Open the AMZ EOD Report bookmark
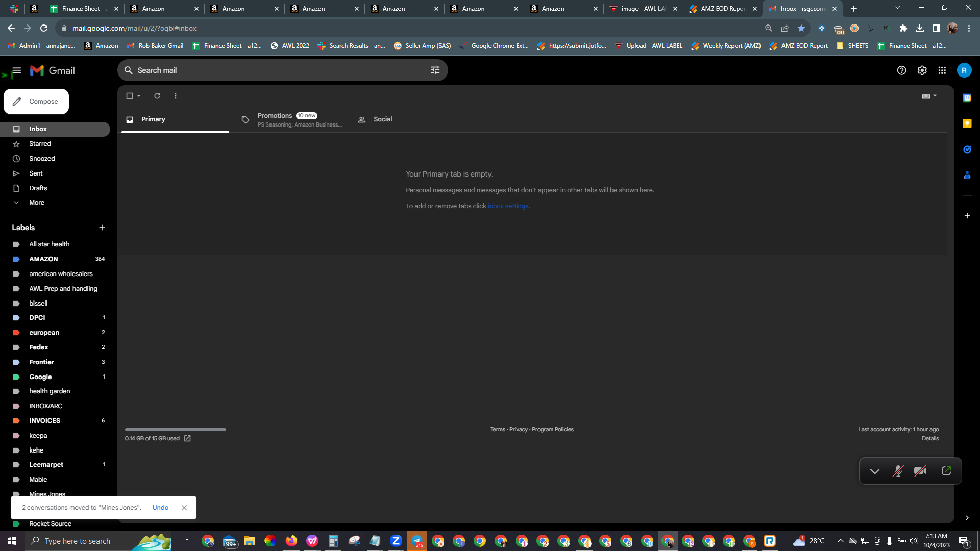 (x=799, y=46)
